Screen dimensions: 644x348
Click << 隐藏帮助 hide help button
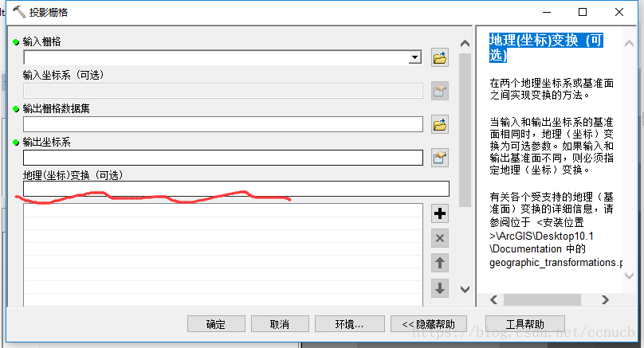(x=428, y=324)
